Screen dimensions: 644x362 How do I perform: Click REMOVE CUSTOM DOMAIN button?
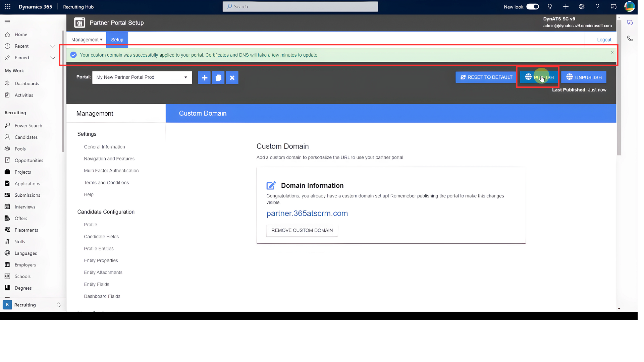pyautogui.click(x=302, y=231)
